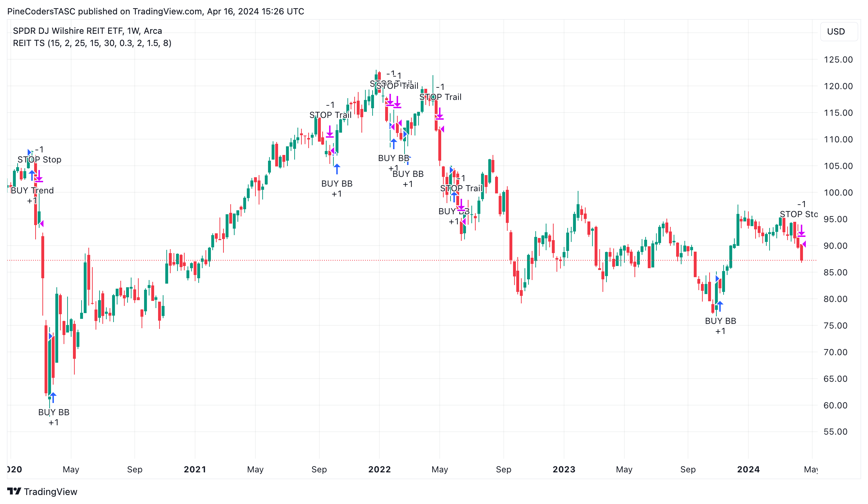The height and width of the screenshot is (504, 868).
Task: Click the 2023 label on time axis
Action: tap(564, 469)
